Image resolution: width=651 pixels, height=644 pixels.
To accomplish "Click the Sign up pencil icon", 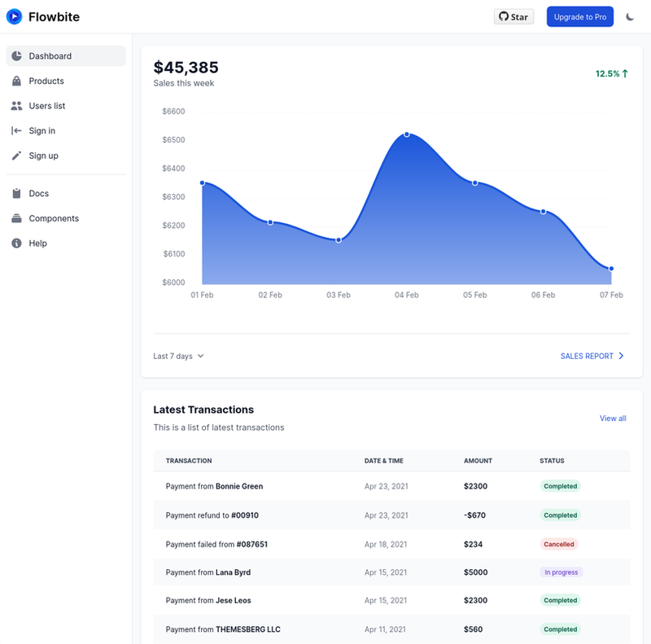I will [16, 156].
